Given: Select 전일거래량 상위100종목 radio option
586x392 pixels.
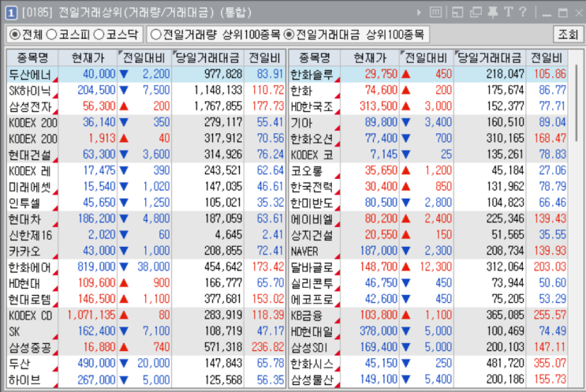Looking at the screenshot, I should click(x=155, y=35).
